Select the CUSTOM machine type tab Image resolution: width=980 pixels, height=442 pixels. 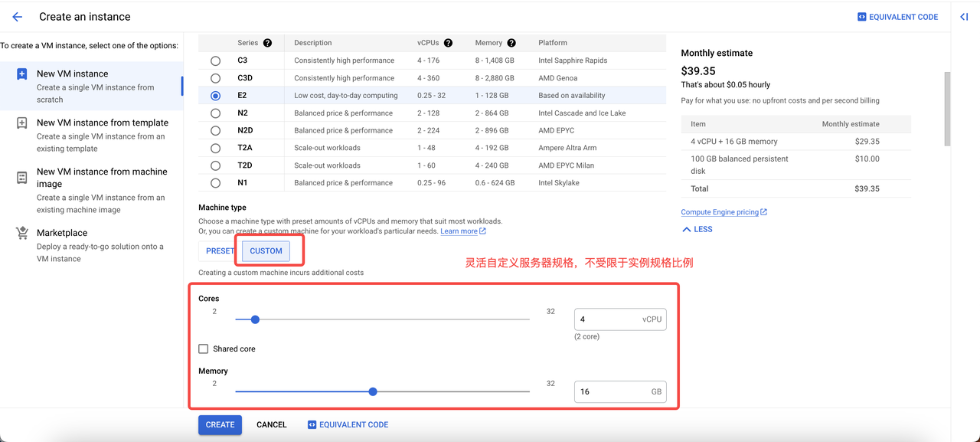(x=266, y=251)
